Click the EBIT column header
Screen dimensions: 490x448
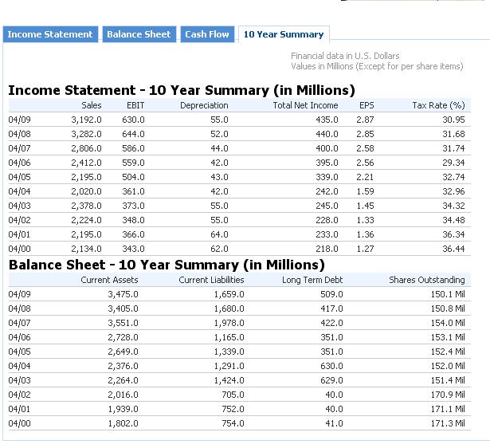pyautogui.click(x=135, y=105)
